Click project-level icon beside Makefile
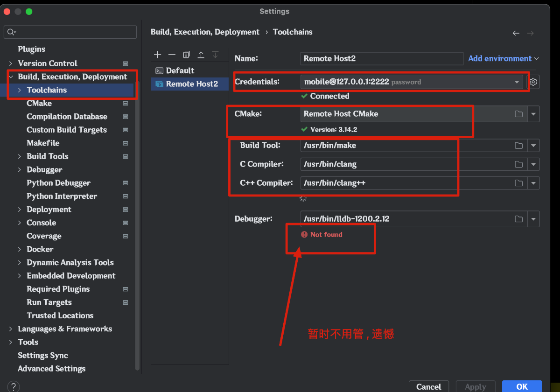The width and height of the screenshot is (560, 392). point(126,143)
